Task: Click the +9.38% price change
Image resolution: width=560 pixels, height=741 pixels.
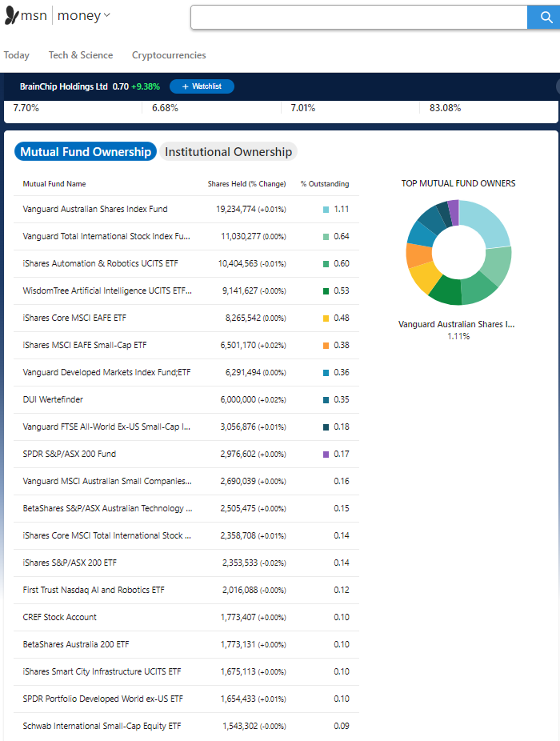Action: tap(146, 86)
